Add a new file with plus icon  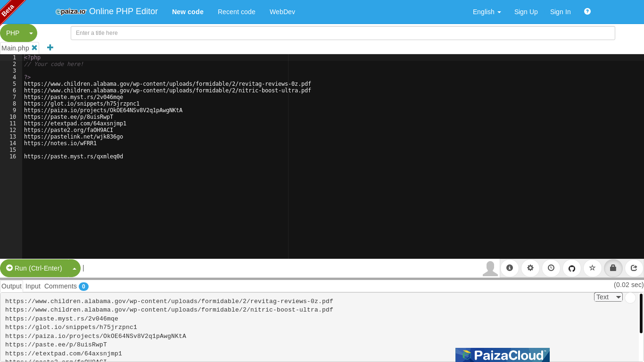point(50,48)
